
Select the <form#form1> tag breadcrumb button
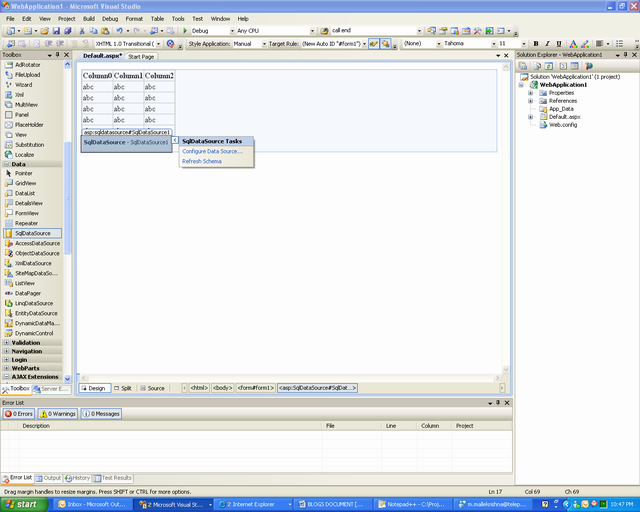pyautogui.click(x=256, y=388)
